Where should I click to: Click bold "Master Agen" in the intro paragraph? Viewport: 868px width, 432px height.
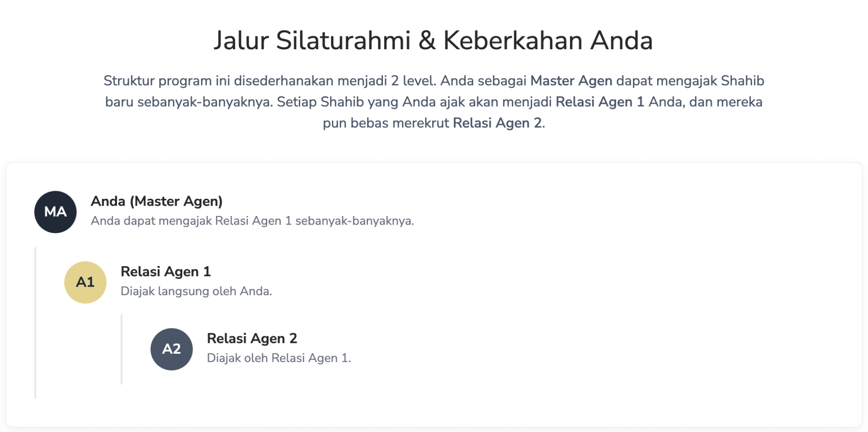(x=571, y=81)
